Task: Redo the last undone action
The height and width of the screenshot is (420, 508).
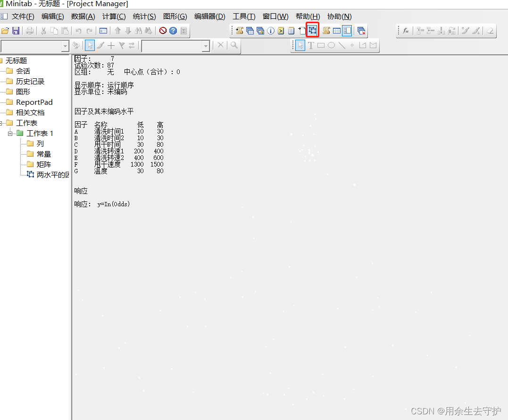Action: point(90,31)
